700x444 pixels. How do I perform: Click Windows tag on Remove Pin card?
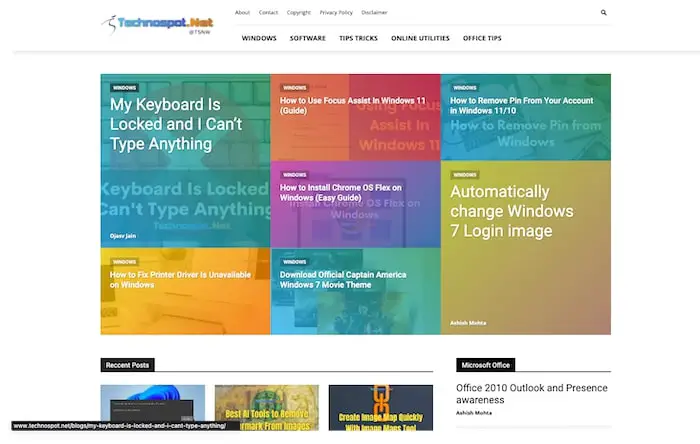465,88
